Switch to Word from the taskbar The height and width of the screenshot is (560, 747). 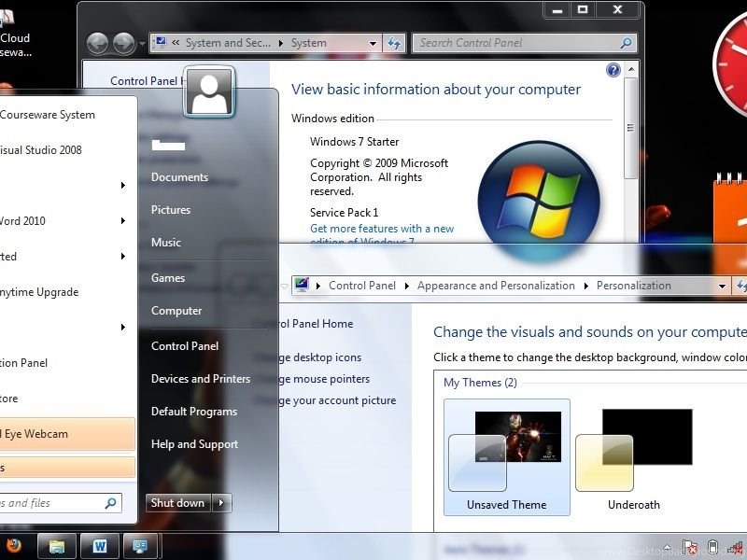(100, 546)
